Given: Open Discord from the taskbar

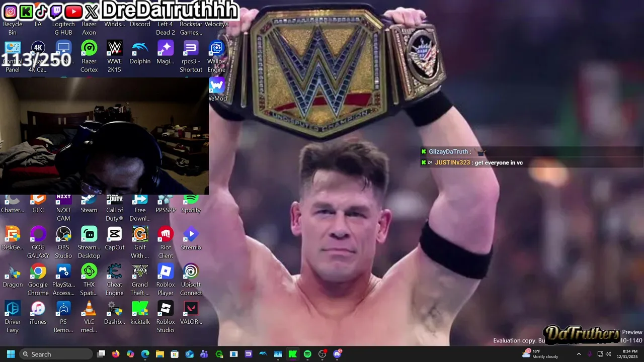Looking at the screenshot, I should [337, 354].
